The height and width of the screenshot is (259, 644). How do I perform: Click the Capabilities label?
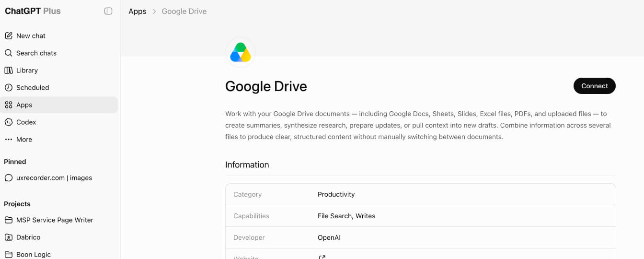[251, 216]
